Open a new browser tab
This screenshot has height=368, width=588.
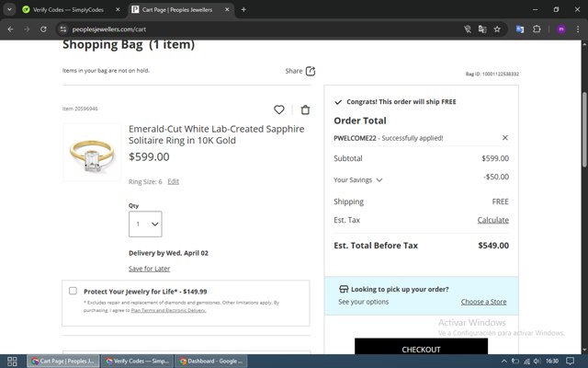pos(243,10)
